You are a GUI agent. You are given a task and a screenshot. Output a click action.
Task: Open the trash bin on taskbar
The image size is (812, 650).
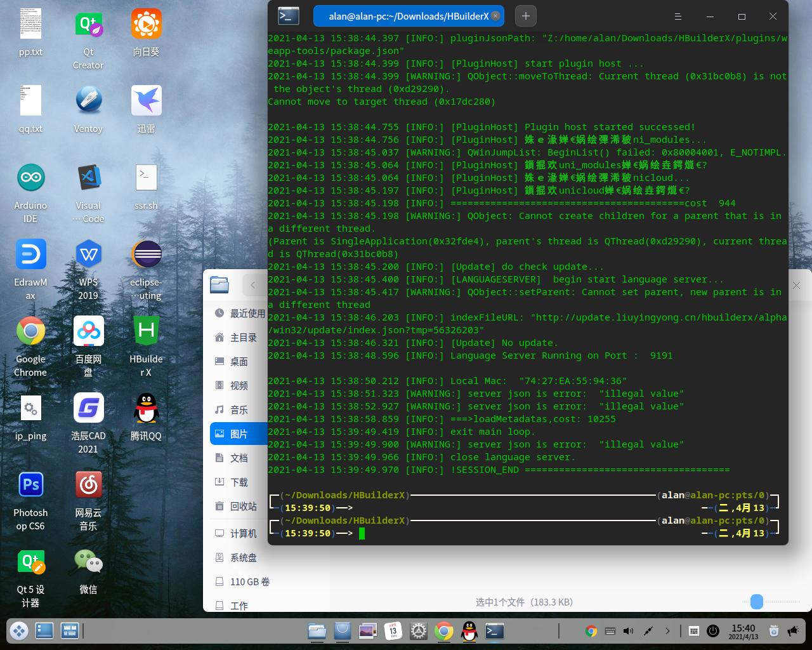coord(773,631)
